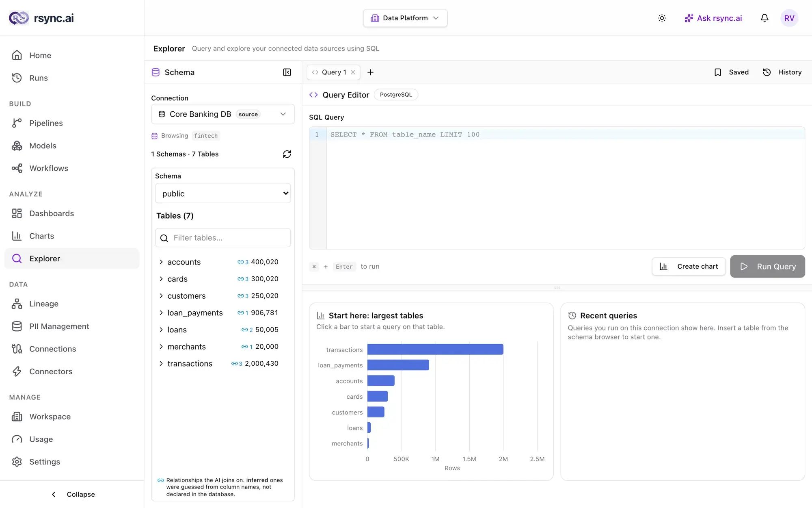Image resolution: width=812 pixels, height=508 pixels.
Task: Open Connectors page
Action: coord(72,371)
